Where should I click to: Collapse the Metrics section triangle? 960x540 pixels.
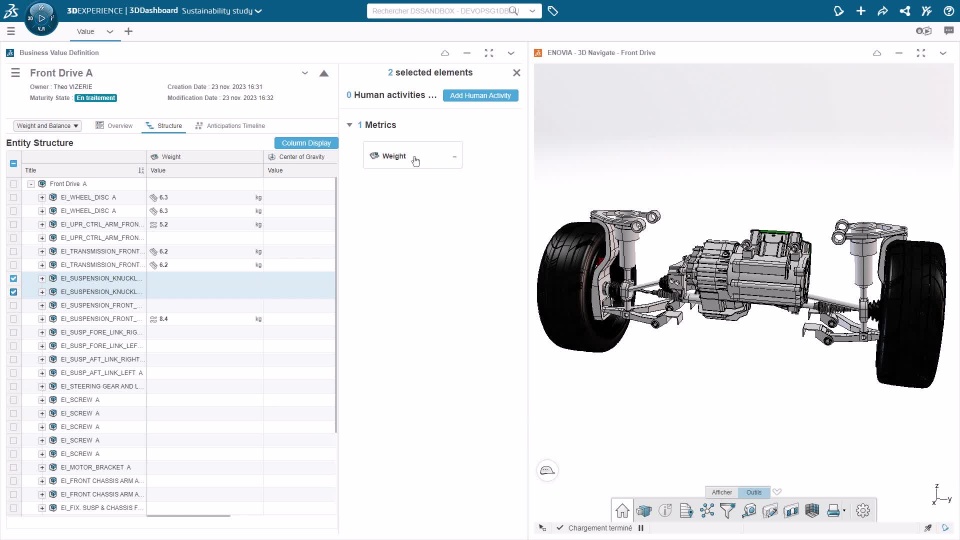(x=350, y=125)
